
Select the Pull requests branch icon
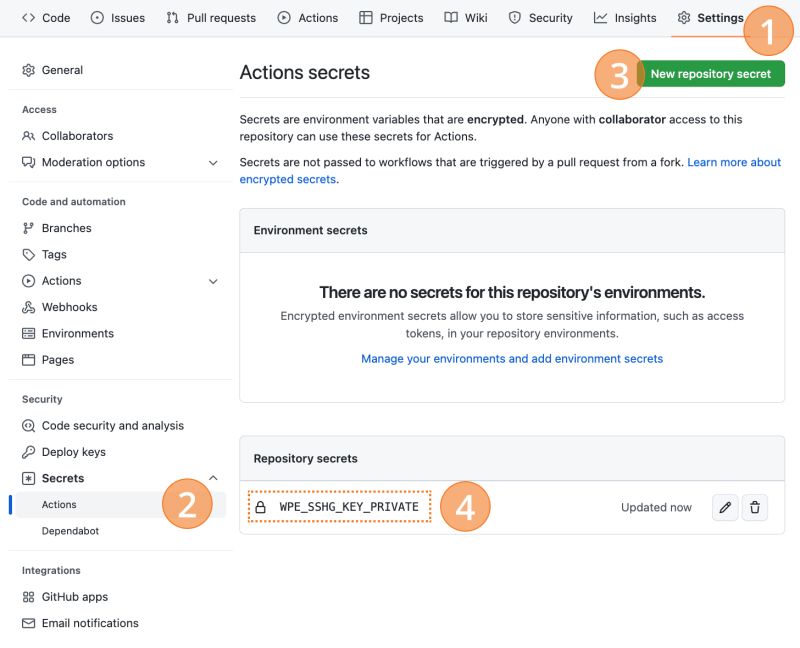coord(172,17)
